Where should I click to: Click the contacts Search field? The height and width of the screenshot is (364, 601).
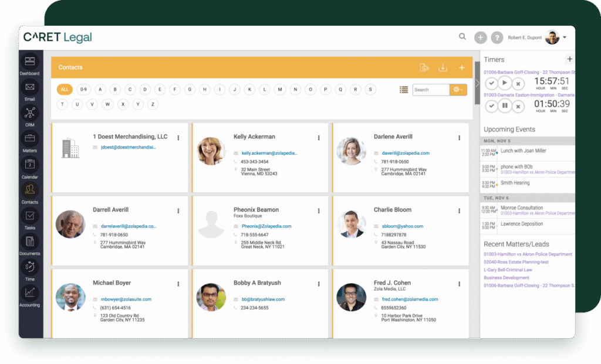pyautogui.click(x=430, y=90)
